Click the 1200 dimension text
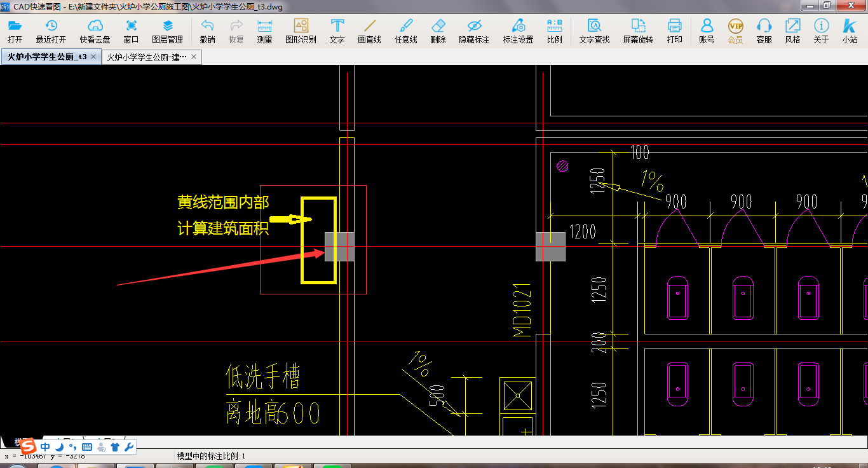868x468 pixels. coord(583,231)
